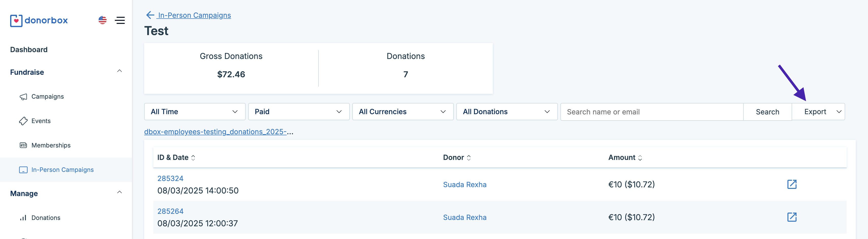The height and width of the screenshot is (239, 868).
Task: Open external link icon for donation 285264
Action: [792, 217]
